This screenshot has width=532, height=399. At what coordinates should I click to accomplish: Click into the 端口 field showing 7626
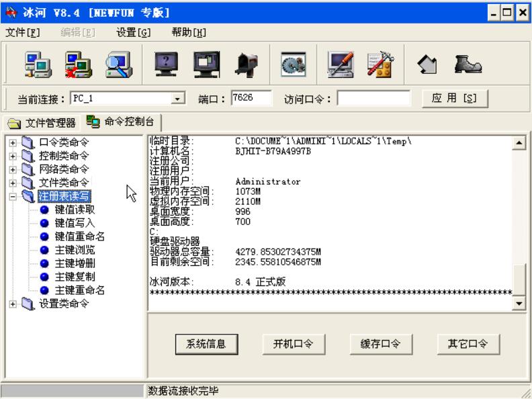(251, 98)
